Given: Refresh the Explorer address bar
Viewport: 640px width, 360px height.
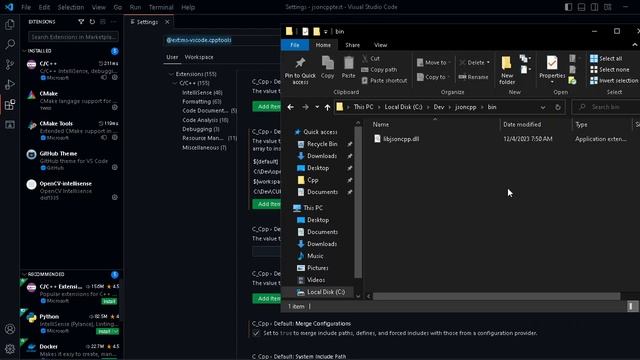Looking at the screenshot, I should point(558,107).
